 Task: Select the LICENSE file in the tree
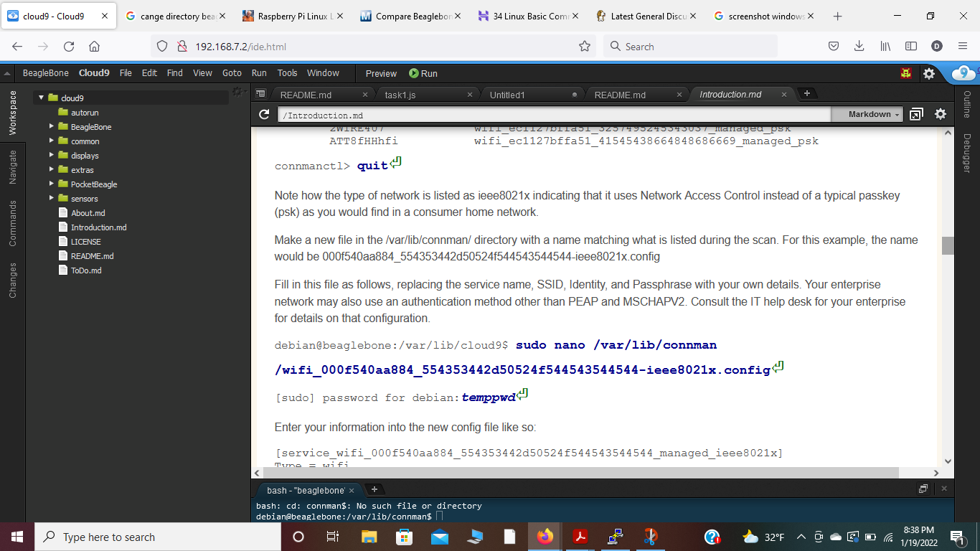(85, 241)
